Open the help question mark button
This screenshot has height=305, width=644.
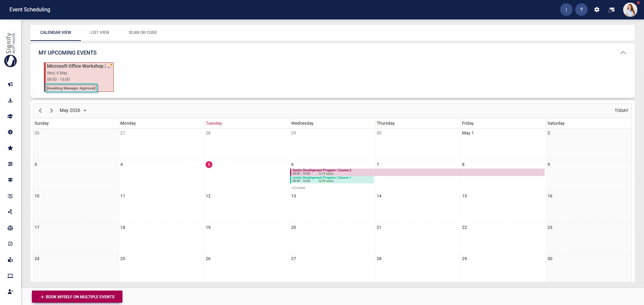click(582, 10)
